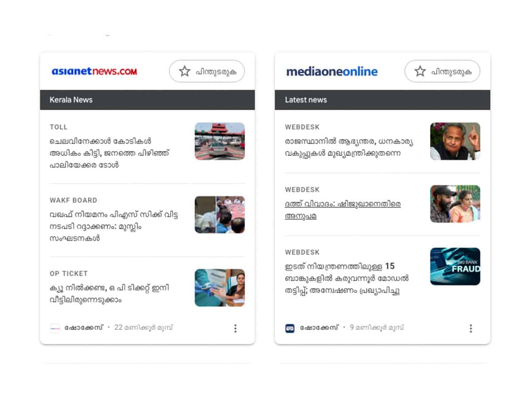This screenshot has width=532, height=399.
Task: Open the article headline under OP TICKET
Action: point(110,294)
